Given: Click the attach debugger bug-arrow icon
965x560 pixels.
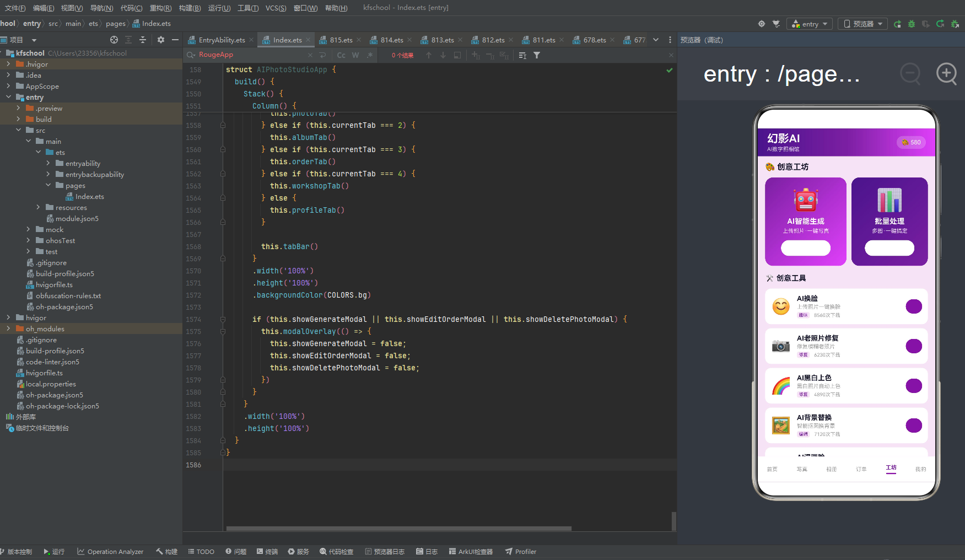Looking at the screenshot, I should [x=955, y=24].
